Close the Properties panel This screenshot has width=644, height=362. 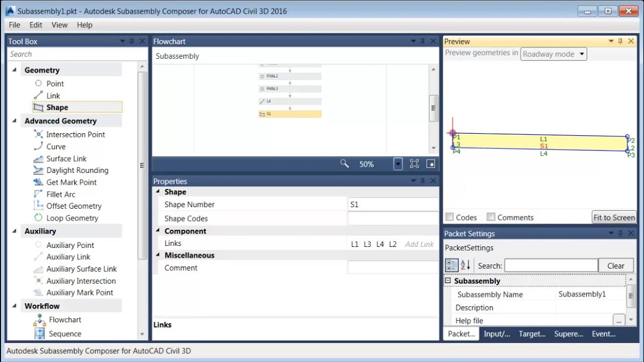coord(433,181)
